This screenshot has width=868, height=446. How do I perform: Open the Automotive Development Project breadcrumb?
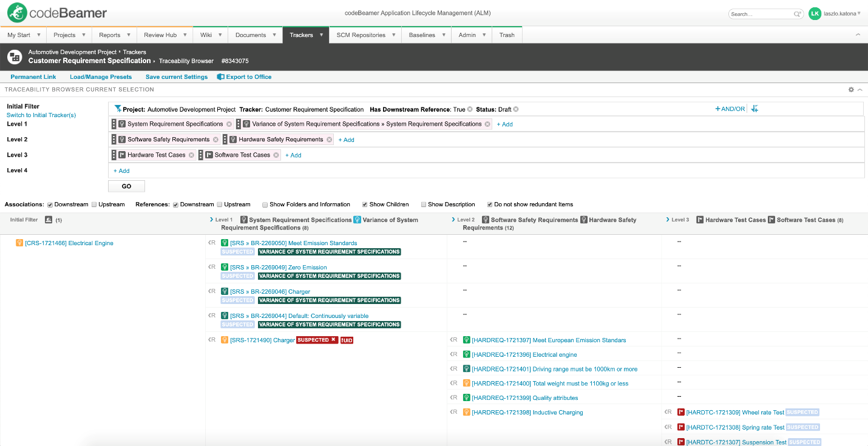tap(72, 52)
